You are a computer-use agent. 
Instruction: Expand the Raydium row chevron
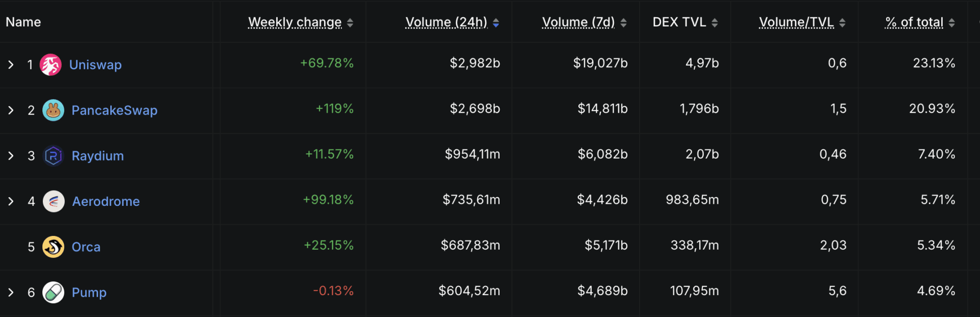tap(11, 156)
